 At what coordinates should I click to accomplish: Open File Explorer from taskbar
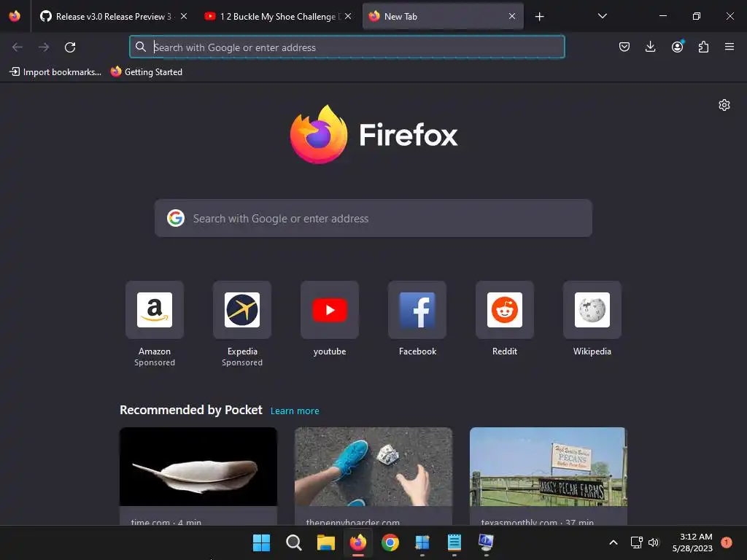point(326,542)
